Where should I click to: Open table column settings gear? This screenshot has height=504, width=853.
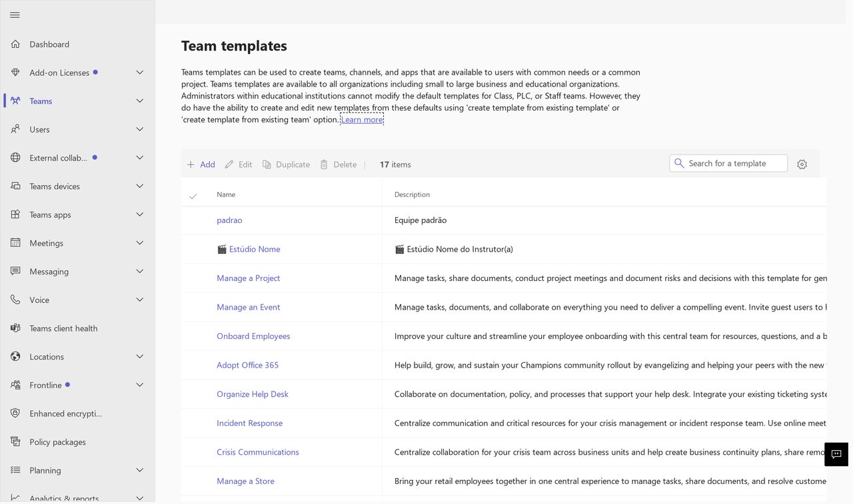tap(802, 164)
